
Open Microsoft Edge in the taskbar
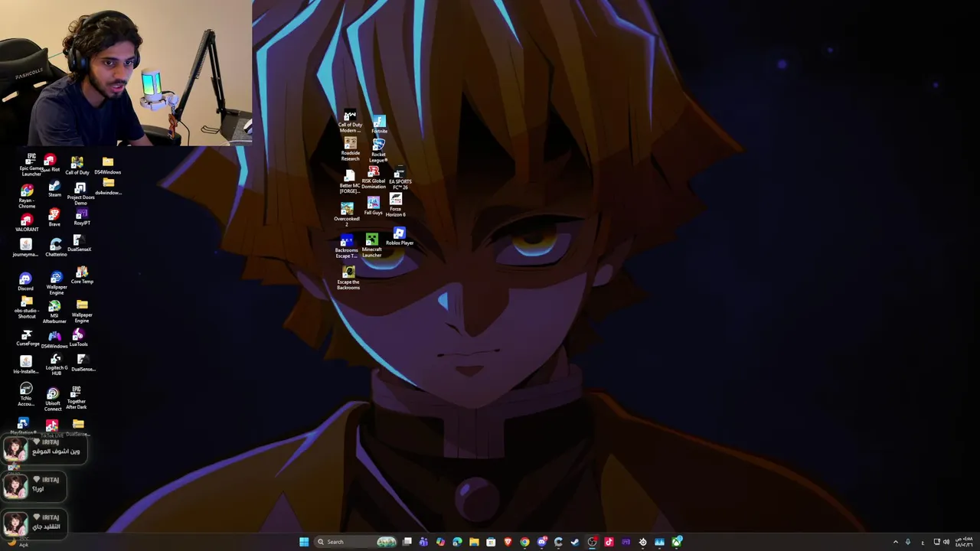click(457, 542)
